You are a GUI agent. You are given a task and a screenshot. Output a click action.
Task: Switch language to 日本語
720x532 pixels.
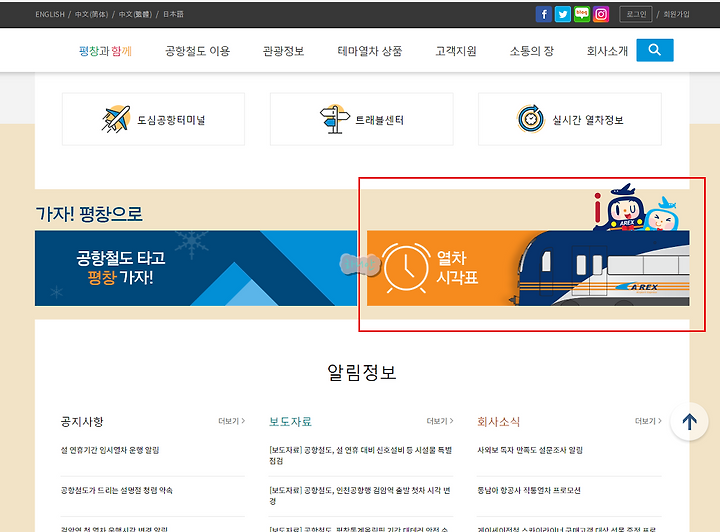173,14
